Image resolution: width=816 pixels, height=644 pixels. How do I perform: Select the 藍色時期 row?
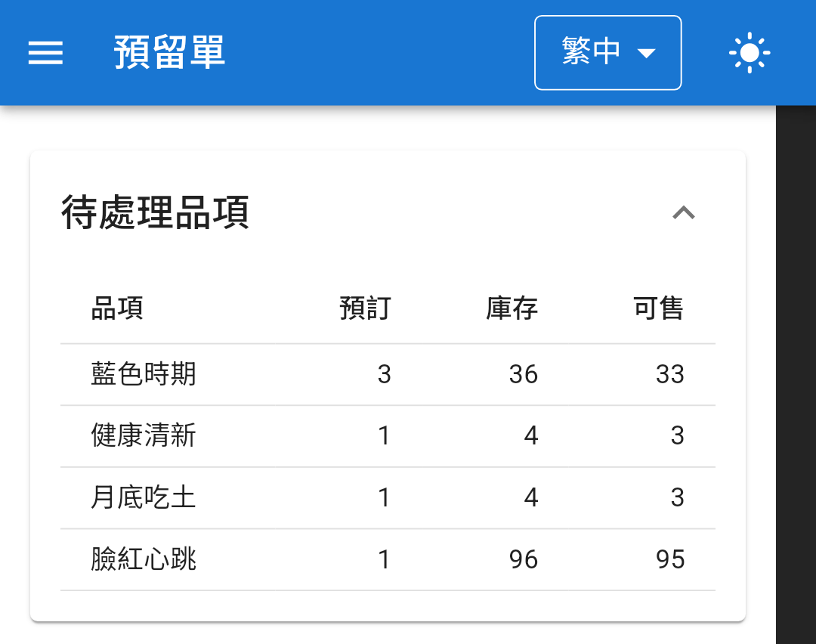(x=388, y=374)
